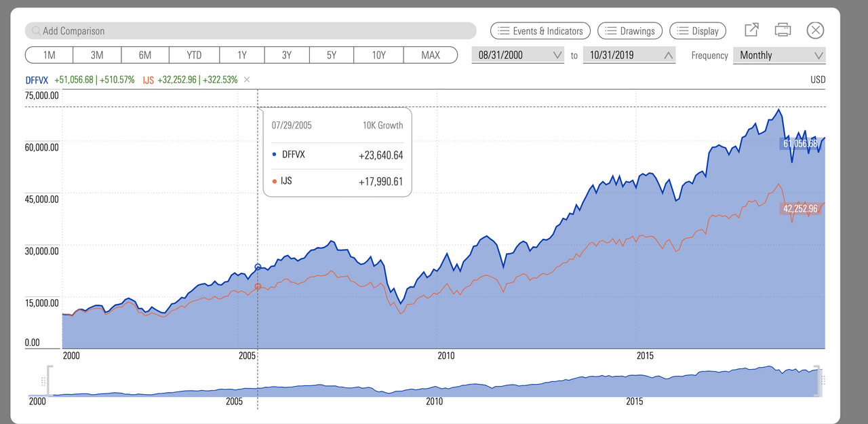Open the Display options menu
The height and width of the screenshot is (424, 868).
tap(698, 31)
